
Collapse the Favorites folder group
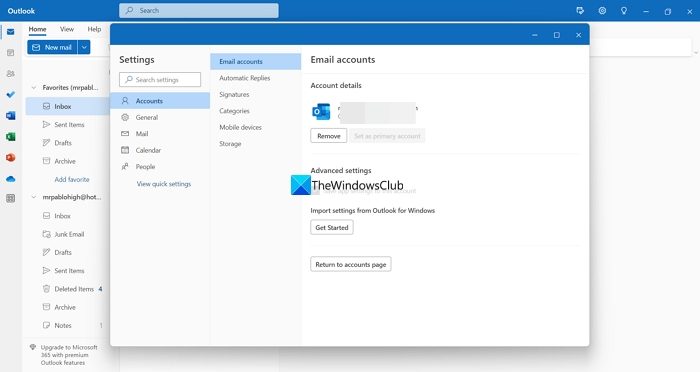tap(34, 88)
